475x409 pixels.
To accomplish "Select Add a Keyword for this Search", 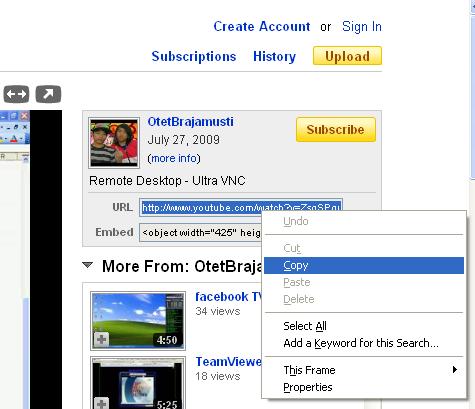I will pos(364,343).
